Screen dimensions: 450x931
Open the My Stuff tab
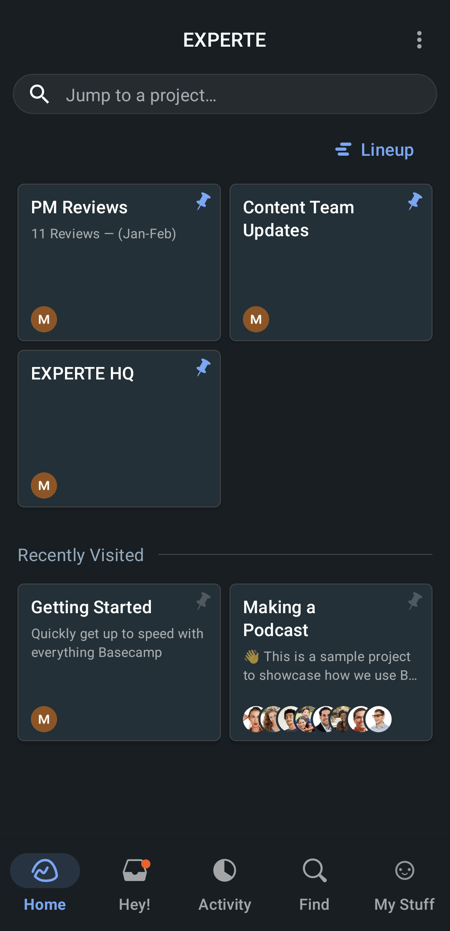404,884
